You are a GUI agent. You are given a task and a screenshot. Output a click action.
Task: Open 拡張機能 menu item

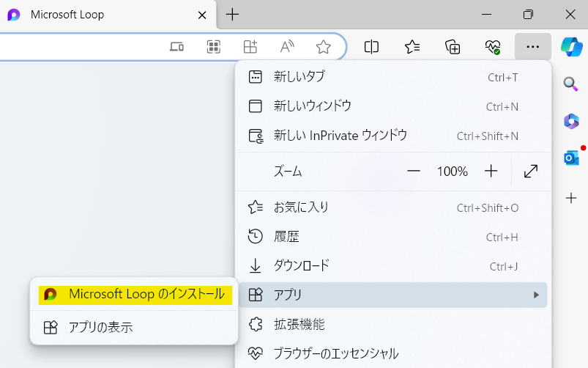[393, 325]
